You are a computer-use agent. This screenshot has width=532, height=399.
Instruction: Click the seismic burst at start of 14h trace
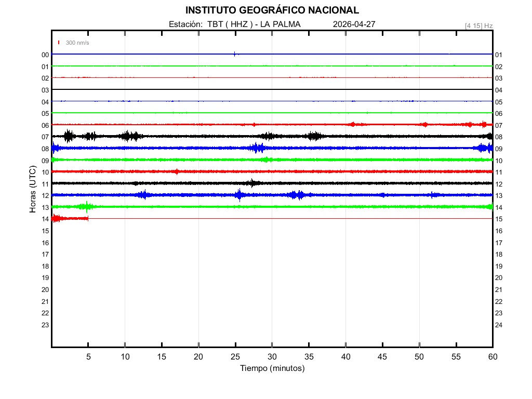click(x=56, y=218)
